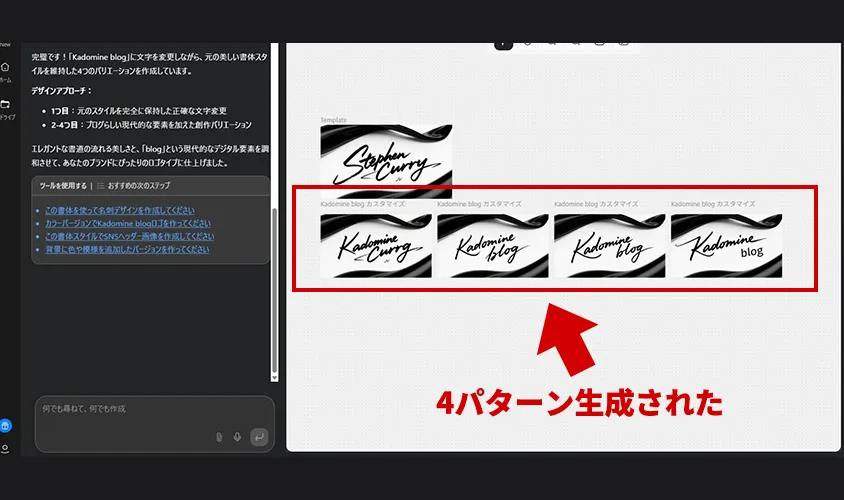Click the 'ツールを使用する' tab
844x500 pixels.
62,186
